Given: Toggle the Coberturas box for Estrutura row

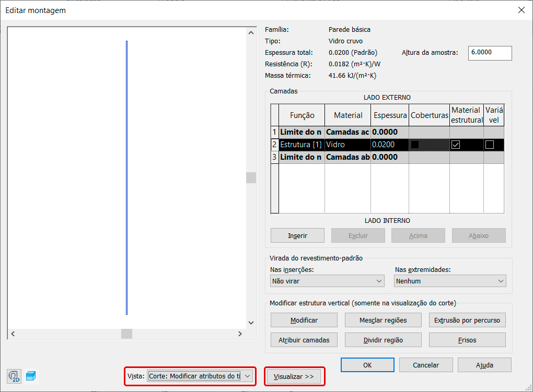Looking at the screenshot, I should tap(415, 145).
